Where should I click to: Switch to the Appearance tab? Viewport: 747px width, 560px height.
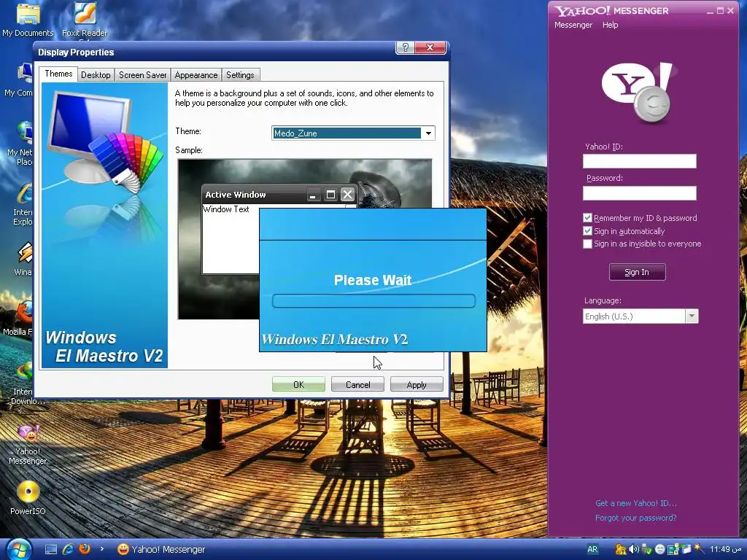196,75
